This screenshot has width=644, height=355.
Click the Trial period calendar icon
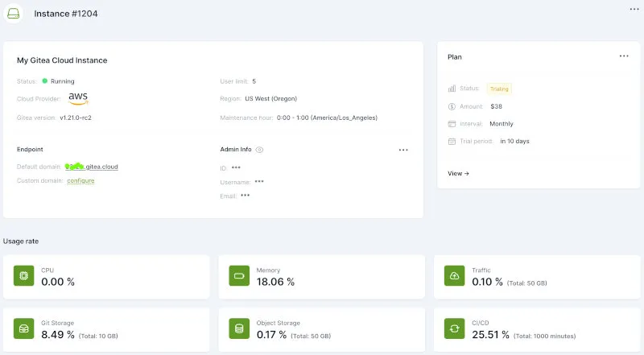pyautogui.click(x=452, y=142)
